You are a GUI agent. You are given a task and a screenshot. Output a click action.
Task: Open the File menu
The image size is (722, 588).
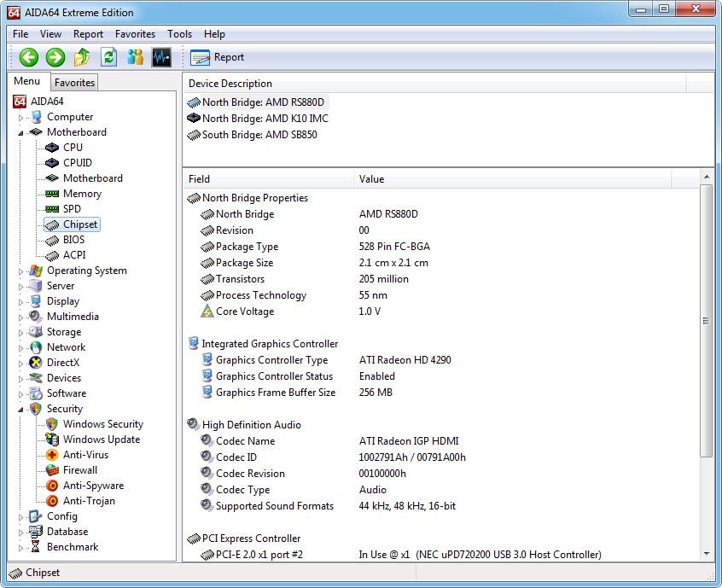[x=20, y=34]
